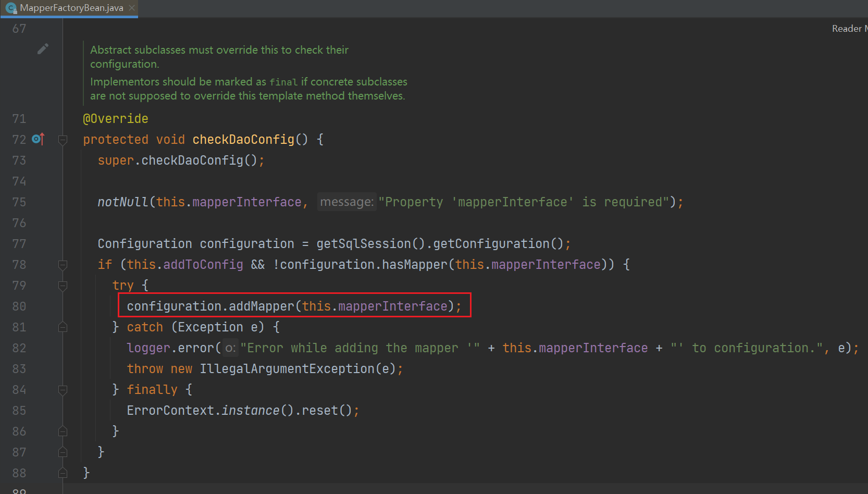Click the fold end marker on line 86
The width and height of the screenshot is (868, 494).
[x=63, y=431]
